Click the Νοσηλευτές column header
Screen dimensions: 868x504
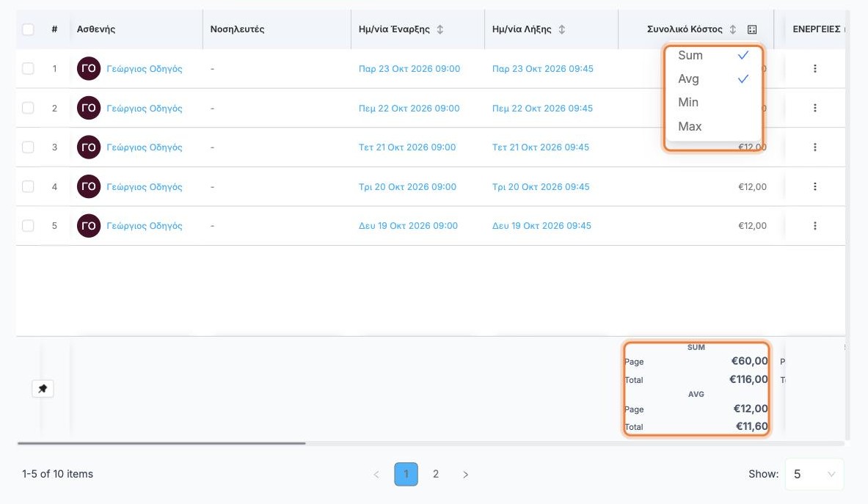238,29
